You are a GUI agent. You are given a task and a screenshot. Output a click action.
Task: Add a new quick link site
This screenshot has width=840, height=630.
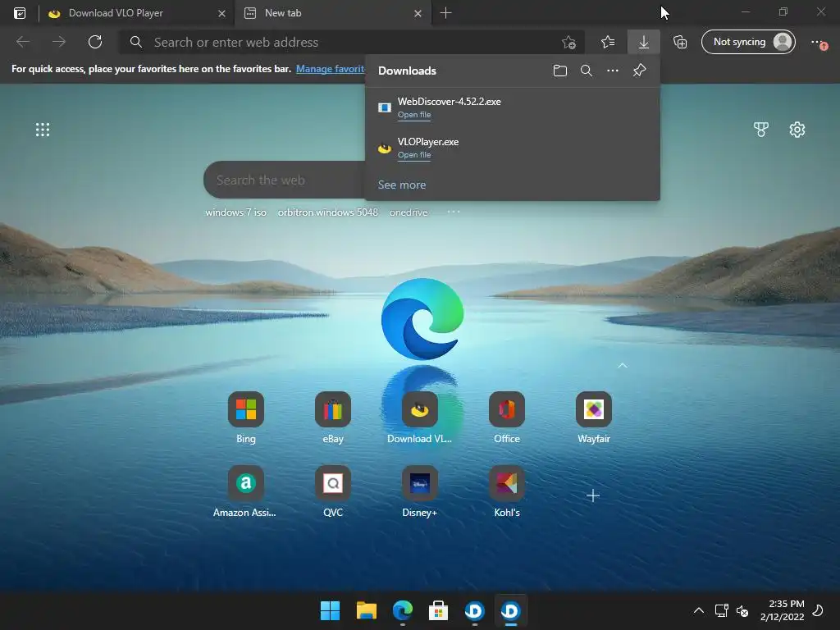tap(593, 495)
